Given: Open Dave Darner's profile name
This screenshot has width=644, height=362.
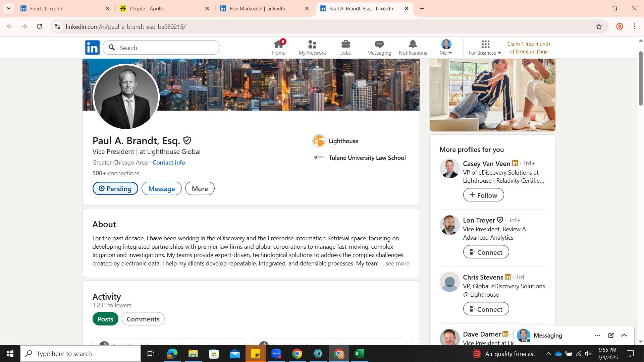Looking at the screenshot, I should 482,334.
